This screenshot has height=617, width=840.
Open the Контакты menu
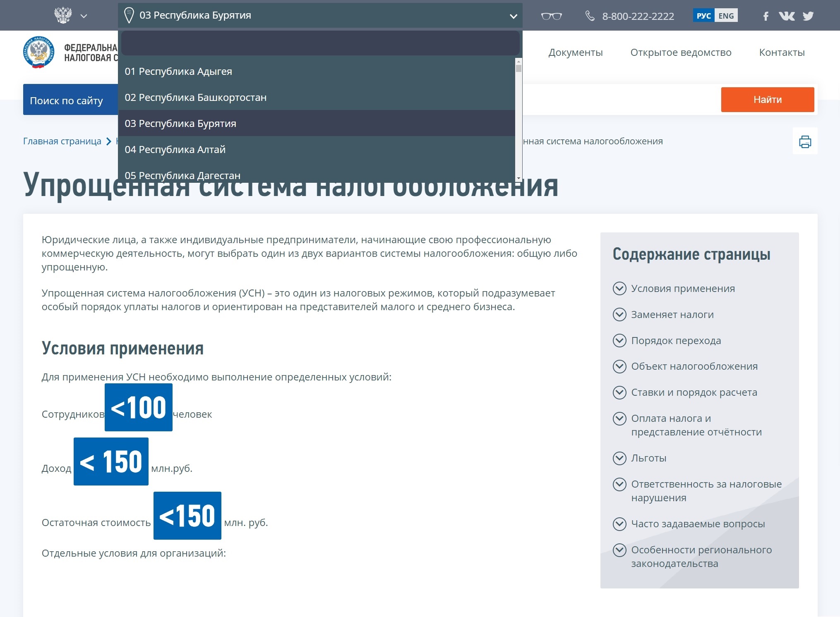click(x=782, y=53)
